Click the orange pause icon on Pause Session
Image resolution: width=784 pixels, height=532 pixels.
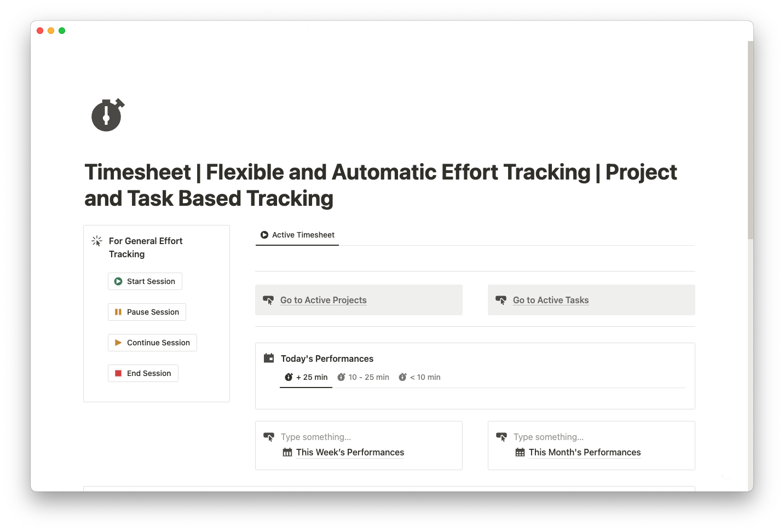[118, 312]
